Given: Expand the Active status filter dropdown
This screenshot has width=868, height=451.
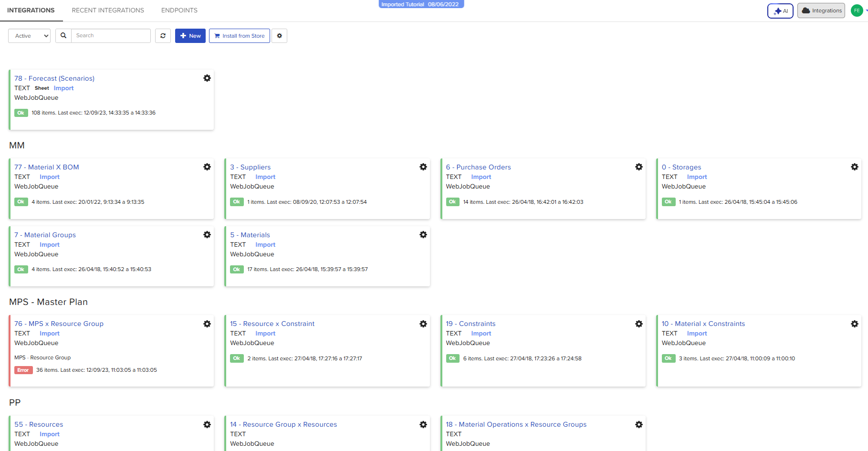Looking at the screenshot, I should tap(30, 36).
